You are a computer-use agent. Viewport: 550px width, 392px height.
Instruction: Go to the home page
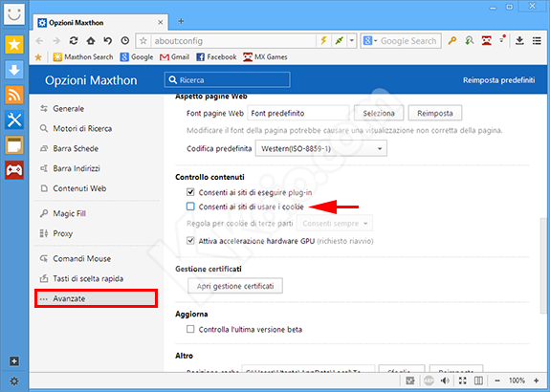tap(91, 41)
